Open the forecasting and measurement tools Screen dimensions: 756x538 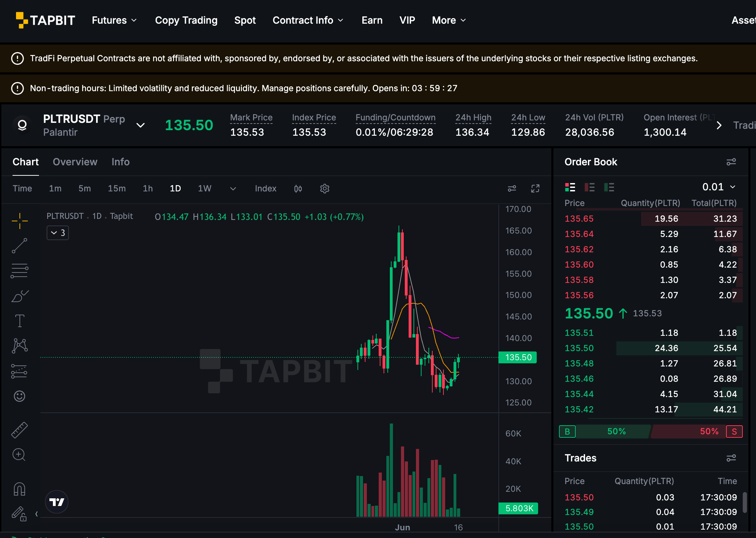[19, 371]
